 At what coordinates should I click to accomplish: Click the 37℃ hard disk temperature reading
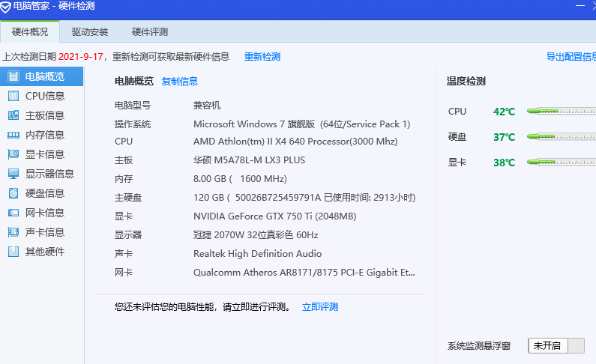pos(504,137)
